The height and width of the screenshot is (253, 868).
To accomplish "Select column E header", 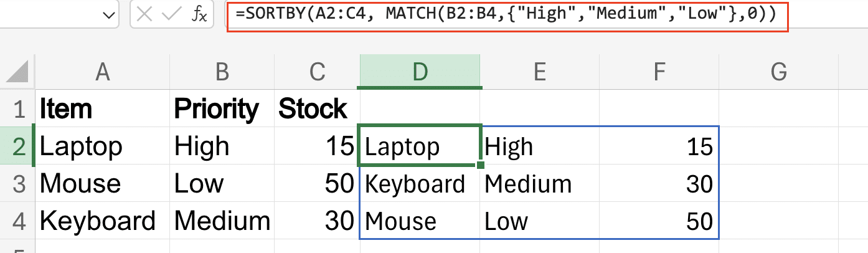I will (540, 72).
